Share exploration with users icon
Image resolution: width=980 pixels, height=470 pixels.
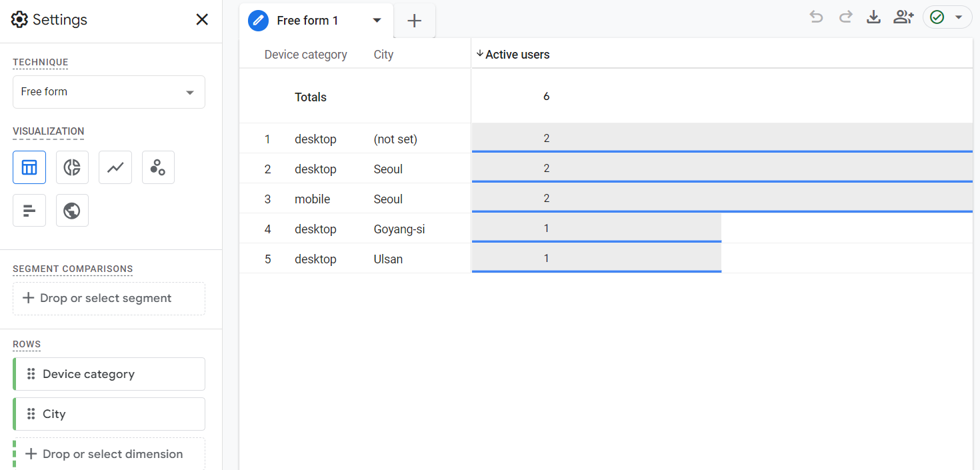click(903, 17)
